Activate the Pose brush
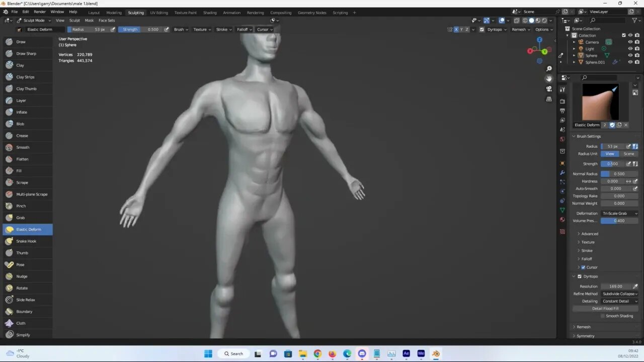 tap(28, 264)
